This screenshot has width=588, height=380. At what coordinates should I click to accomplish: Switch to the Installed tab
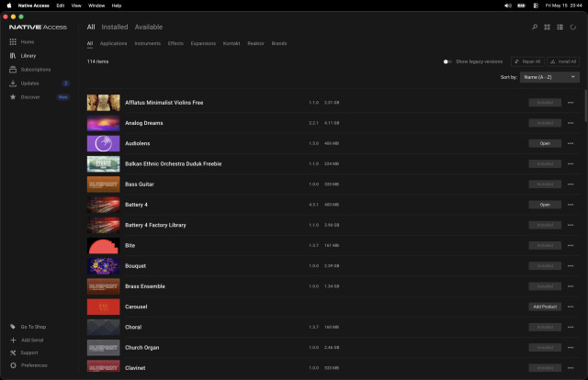click(x=115, y=27)
